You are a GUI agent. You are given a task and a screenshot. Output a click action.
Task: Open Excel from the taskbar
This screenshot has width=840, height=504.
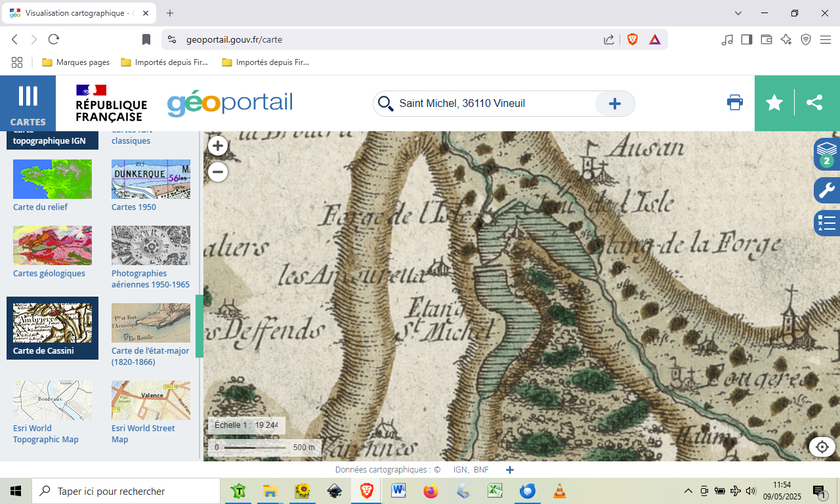click(x=495, y=491)
